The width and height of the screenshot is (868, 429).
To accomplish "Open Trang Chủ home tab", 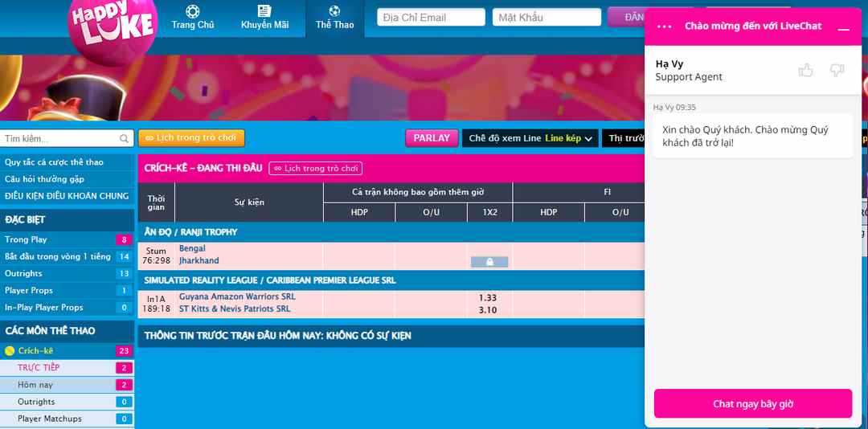I will coord(193,18).
